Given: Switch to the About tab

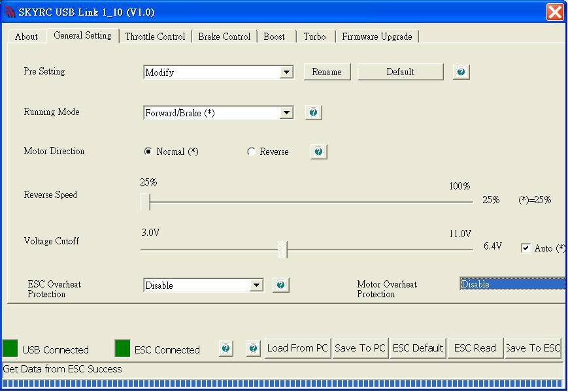Looking at the screenshot, I should point(26,37).
